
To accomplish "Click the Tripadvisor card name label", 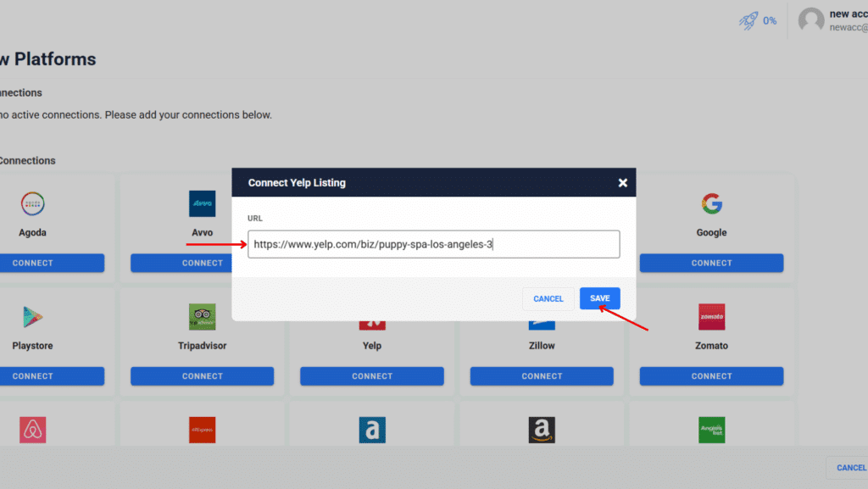I will coord(202,346).
